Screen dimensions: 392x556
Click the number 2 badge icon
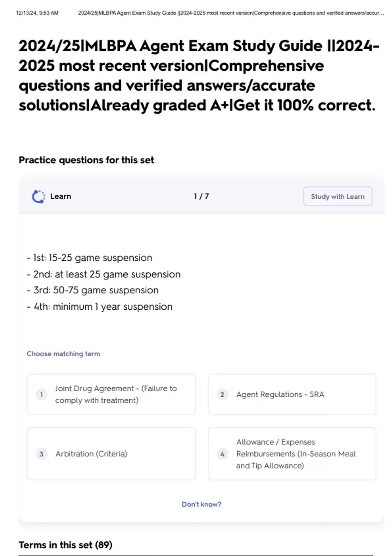[x=222, y=394]
